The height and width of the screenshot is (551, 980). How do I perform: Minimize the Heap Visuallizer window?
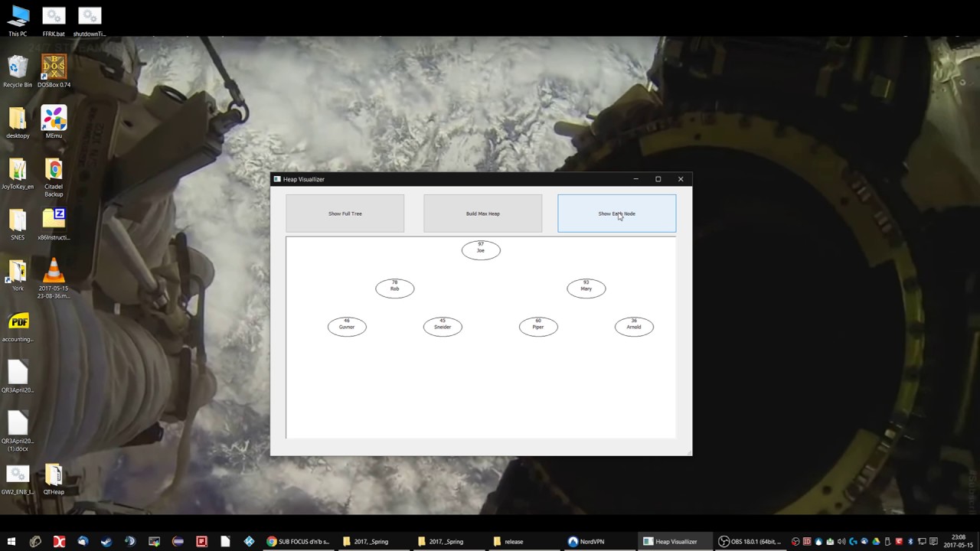pos(635,179)
